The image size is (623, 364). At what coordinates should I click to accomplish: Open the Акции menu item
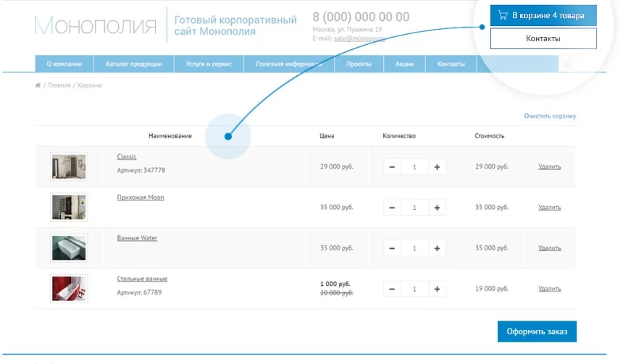[x=404, y=64]
